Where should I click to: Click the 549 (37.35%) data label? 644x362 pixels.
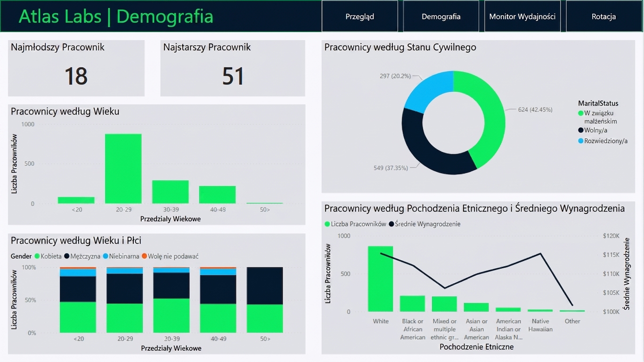pyautogui.click(x=391, y=168)
